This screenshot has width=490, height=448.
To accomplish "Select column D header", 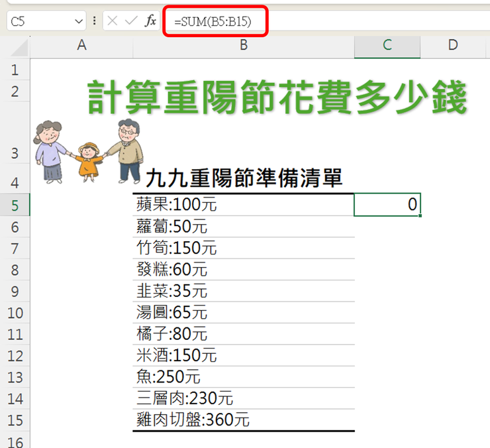I will (x=453, y=47).
